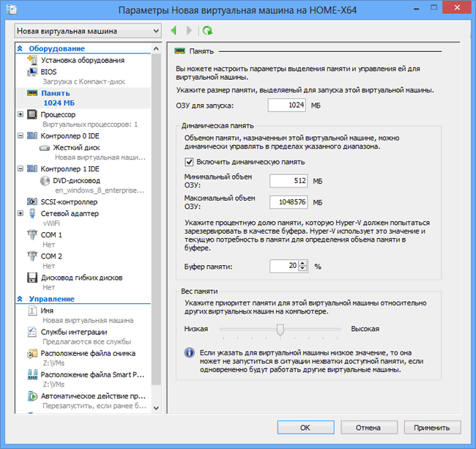Click the grayed forward navigation arrow
Image resolution: width=476 pixels, height=449 pixels.
click(190, 31)
